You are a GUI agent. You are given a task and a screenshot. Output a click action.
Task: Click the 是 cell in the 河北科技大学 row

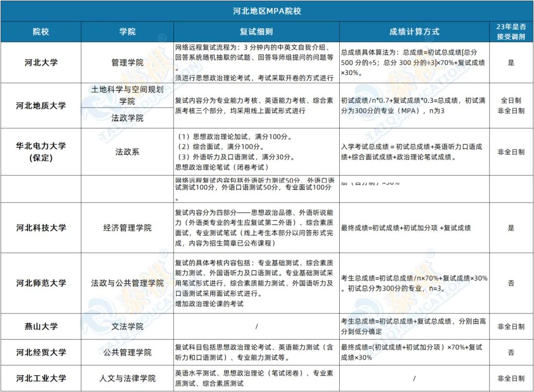coord(511,227)
